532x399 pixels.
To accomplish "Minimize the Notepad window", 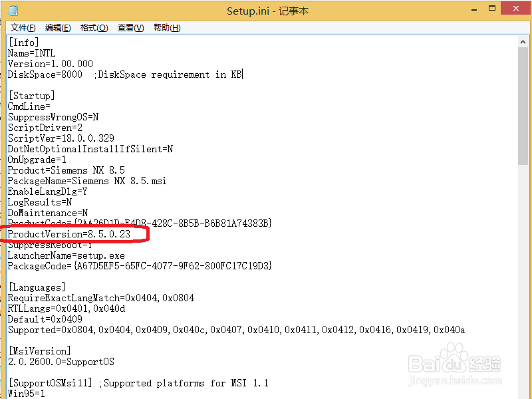I will 474,9.
